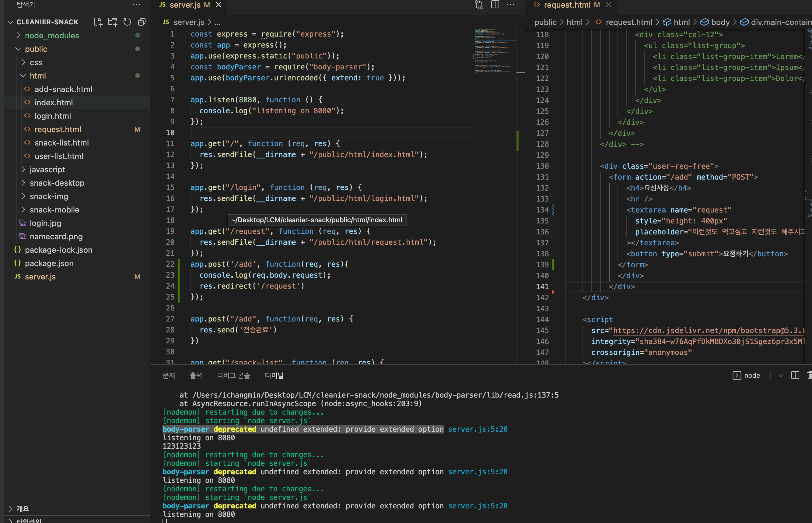Kill terminal with the trash icon
Image resolution: width=812 pixels, height=523 pixels.
point(809,375)
